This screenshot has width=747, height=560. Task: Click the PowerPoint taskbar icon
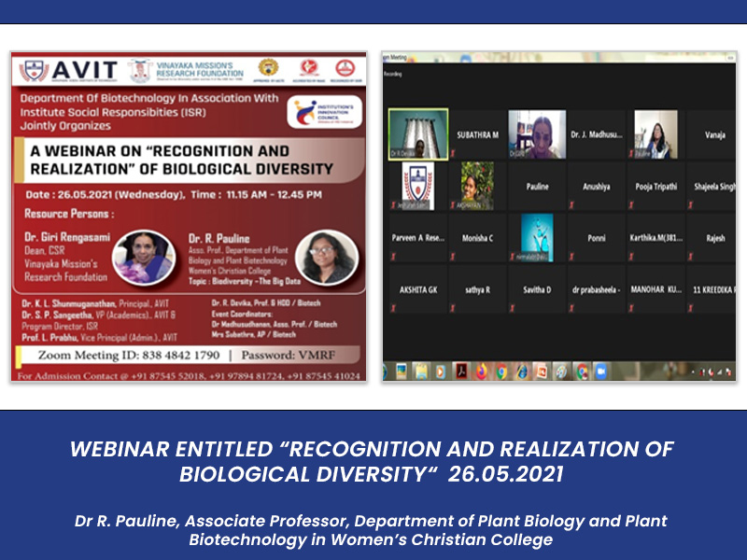coord(542,371)
